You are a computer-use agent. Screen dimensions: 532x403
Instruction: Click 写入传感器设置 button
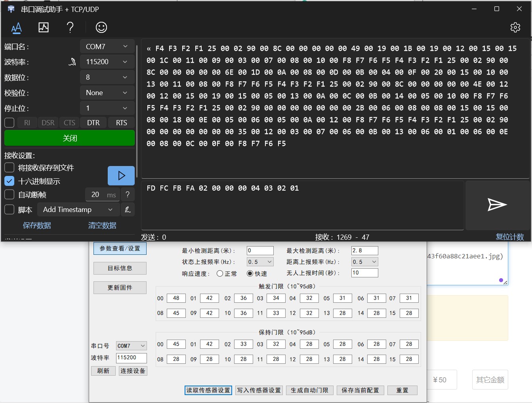tap(259, 390)
